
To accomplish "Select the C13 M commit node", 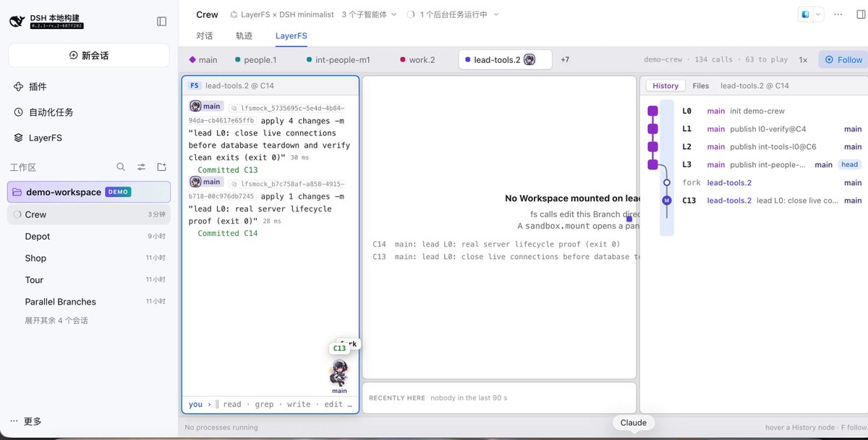I will tap(667, 200).
